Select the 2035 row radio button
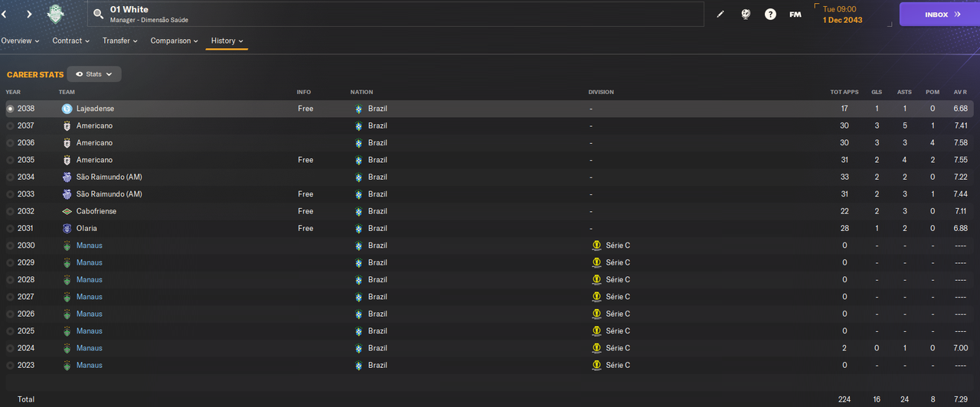 point(10,160)
